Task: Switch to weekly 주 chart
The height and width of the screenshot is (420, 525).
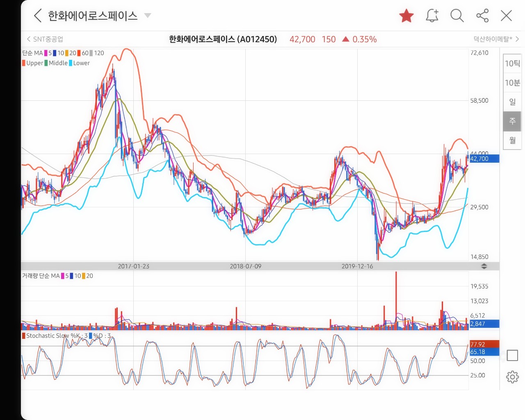Action: click(x=512, y=121)
